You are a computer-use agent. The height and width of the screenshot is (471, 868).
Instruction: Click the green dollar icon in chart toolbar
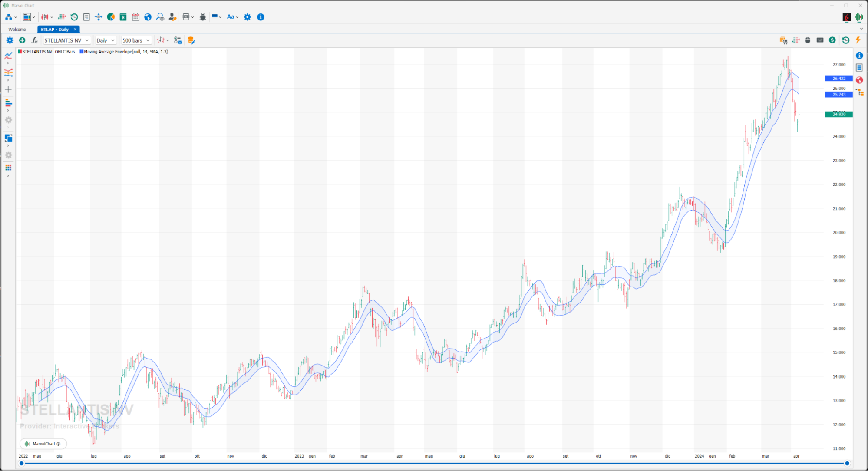pos(832,40)
